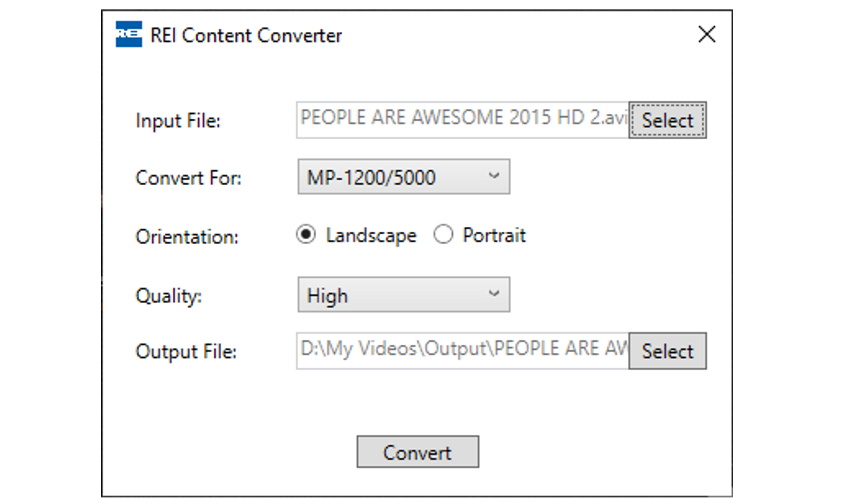Close the REI Content Converter window

pyautogui.click(x=707, y=35)
